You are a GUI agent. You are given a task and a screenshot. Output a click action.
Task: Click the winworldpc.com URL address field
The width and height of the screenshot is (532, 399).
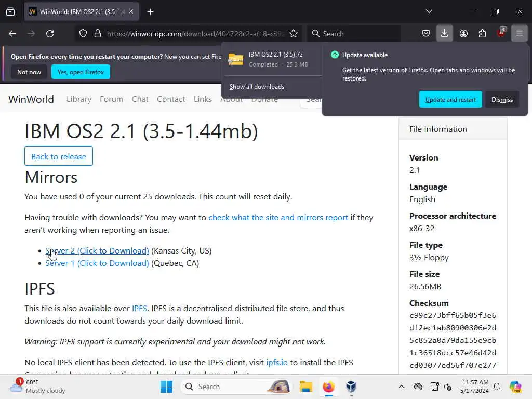click(x=195, y=34)
